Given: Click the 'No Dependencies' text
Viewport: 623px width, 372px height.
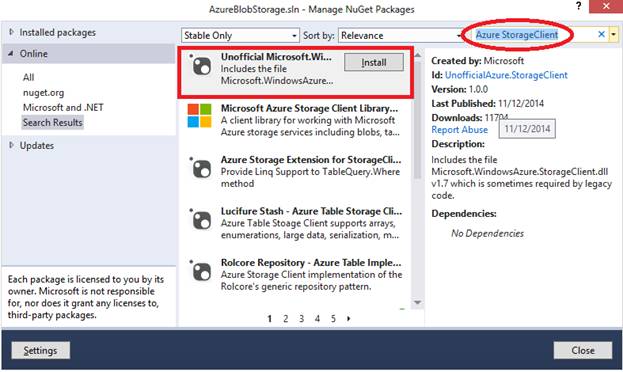Looking at the screenshot, I should [487, 233].
